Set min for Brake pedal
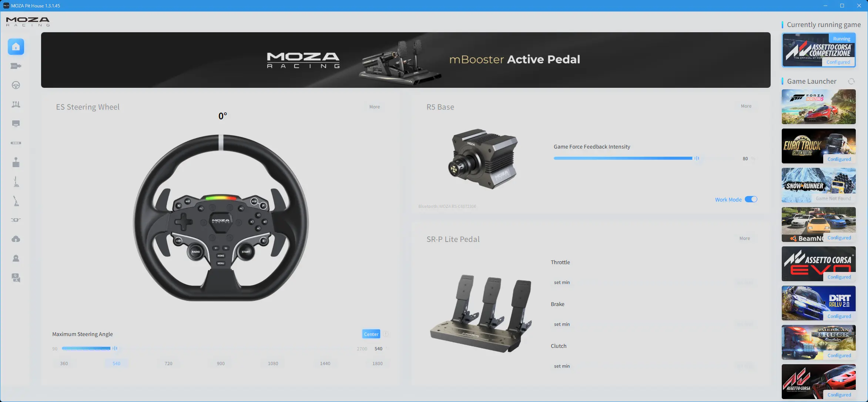This screenshot has height=402, width=868. click(x=562, y=324)
